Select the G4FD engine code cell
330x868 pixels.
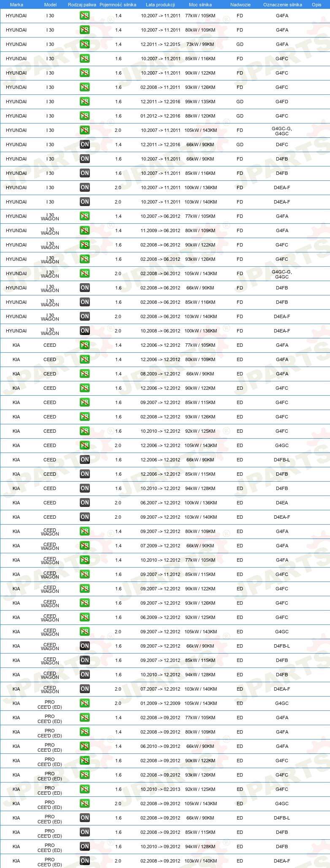click(282, 102)
